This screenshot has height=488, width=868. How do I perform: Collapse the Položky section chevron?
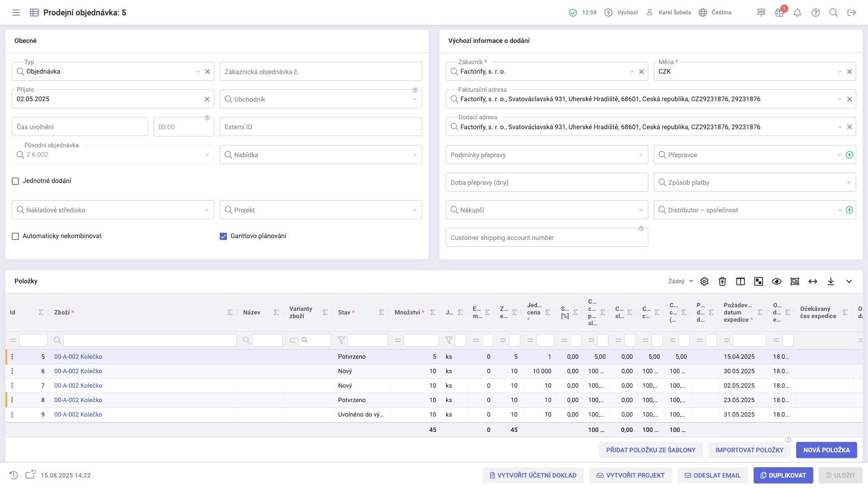pyautogui.click(x=849, y=282)
